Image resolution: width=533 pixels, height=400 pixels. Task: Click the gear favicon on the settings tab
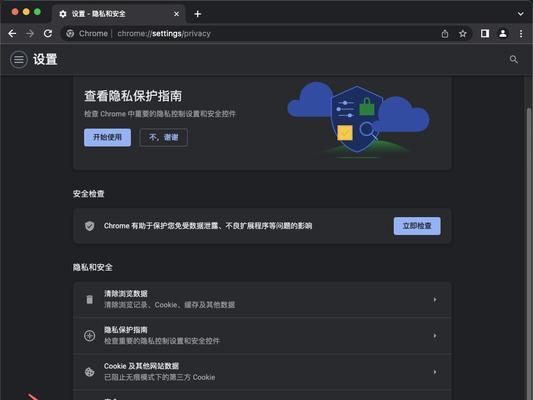click(63, 14)
